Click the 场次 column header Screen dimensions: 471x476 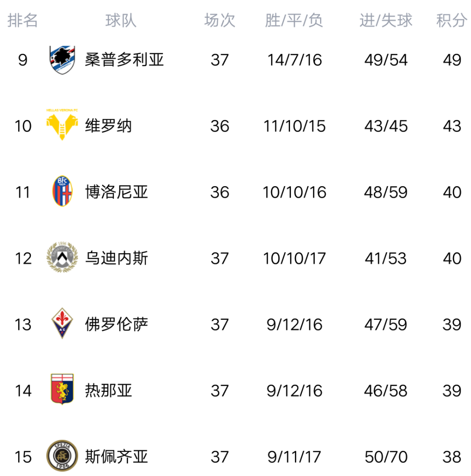220,20
